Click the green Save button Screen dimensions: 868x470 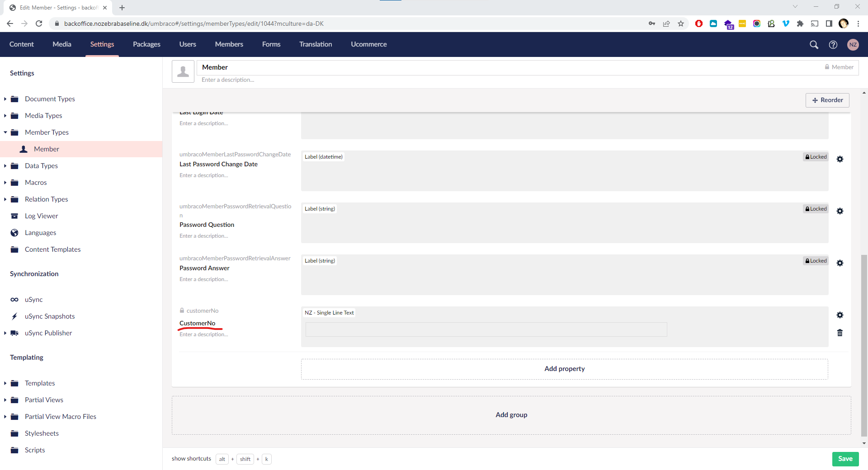coord(845,459)
